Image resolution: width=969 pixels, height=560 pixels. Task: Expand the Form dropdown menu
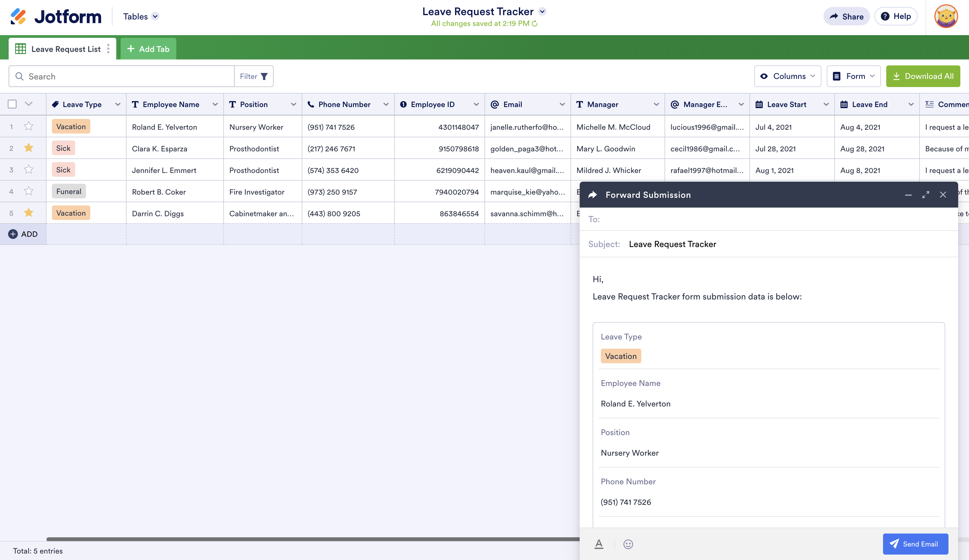(x=854, y=76)
